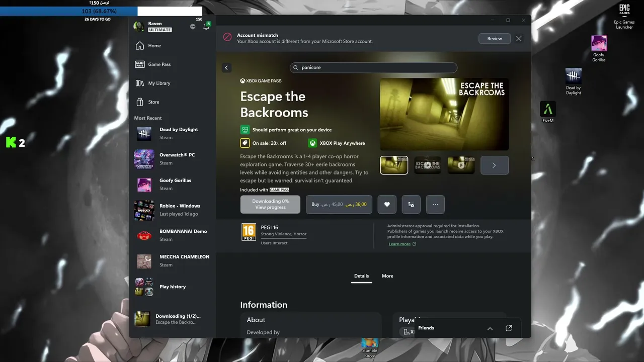The height and width of the screenshot is (362, 644).
Task: Click the "On sale: 20% off" text
Action: [x=269, y=143]
